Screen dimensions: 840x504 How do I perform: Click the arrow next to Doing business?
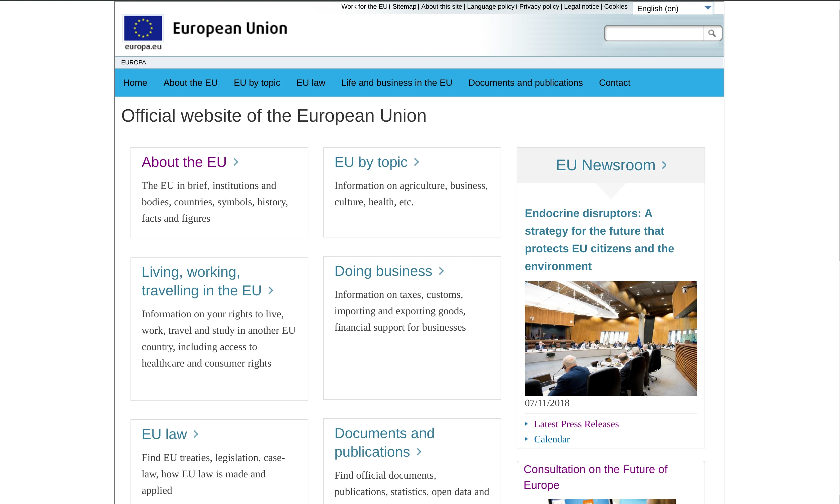coord(442,271)
